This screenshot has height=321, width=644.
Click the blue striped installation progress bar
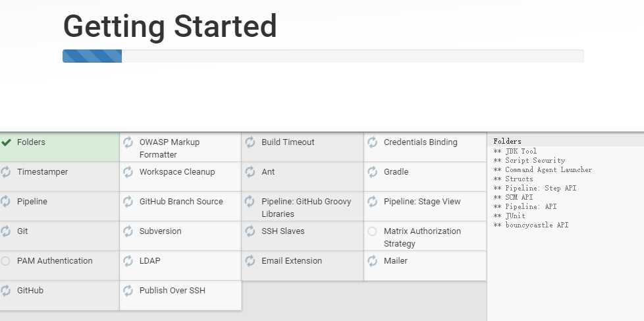[x=92, y=56]
